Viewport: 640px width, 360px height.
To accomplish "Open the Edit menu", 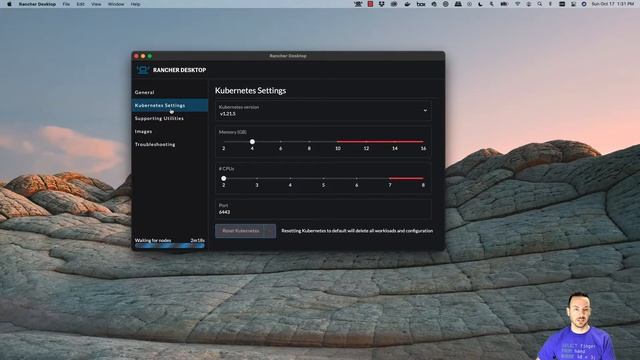I will point(80,4).
